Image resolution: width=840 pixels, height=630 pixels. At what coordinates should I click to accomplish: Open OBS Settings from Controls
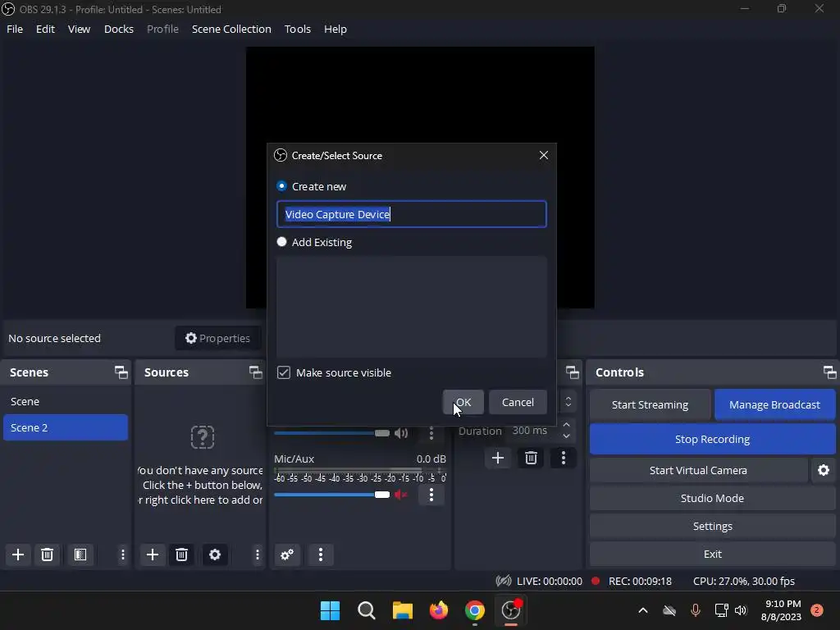point(713,526)
